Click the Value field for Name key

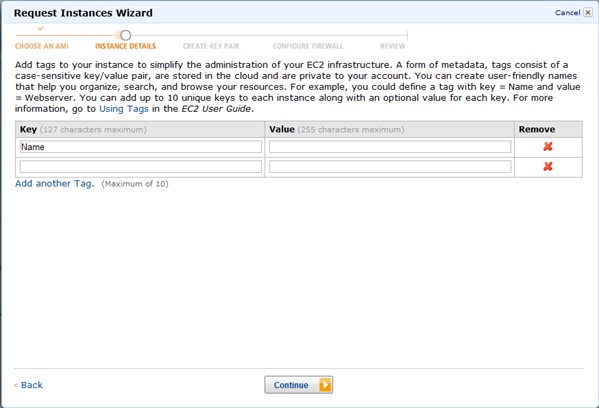pos(390,147)
